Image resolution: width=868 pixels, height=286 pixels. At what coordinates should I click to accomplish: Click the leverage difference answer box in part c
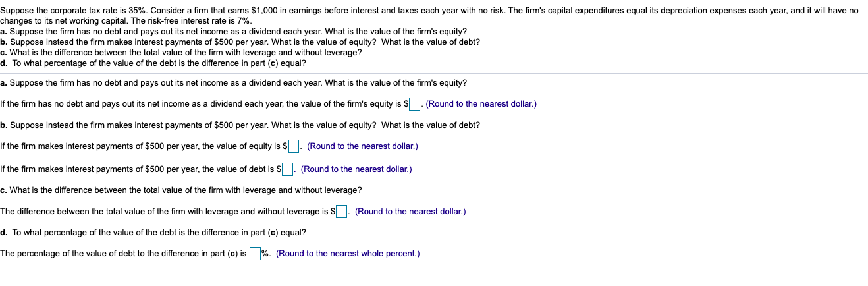pyautogui.click(x=342, y=212)
